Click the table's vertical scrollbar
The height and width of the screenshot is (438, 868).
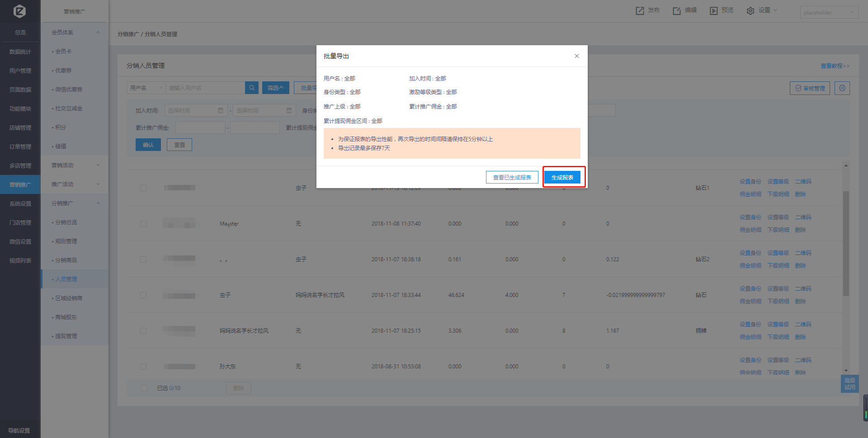click(845, 244)
